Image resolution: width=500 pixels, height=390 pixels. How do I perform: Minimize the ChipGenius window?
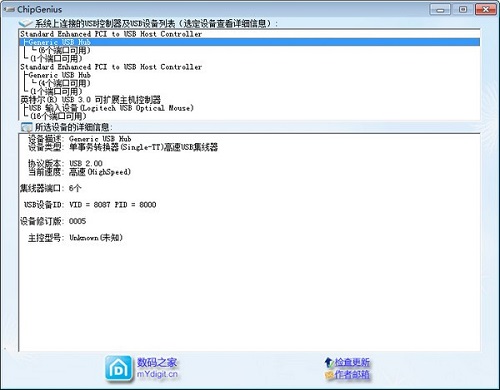[440, 9]
